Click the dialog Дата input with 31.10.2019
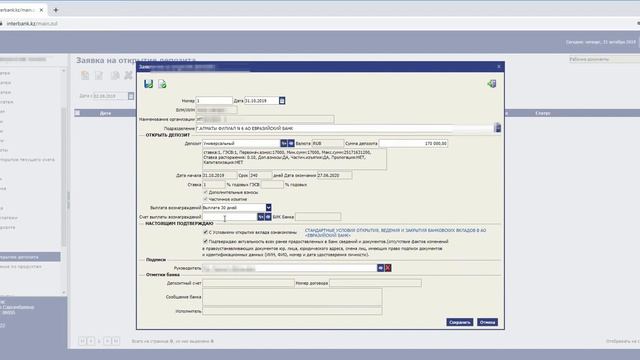This screenshot has width=640, height=360. (261, 100)
